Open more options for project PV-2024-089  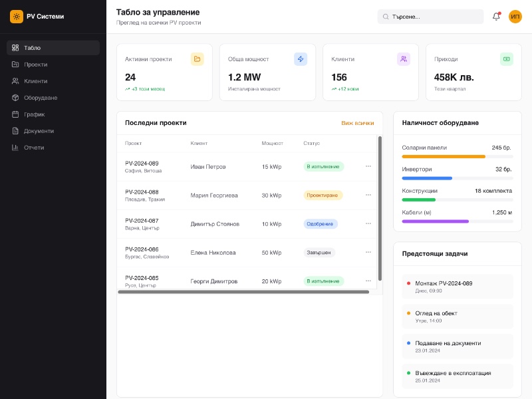click(x=368, y=167)
